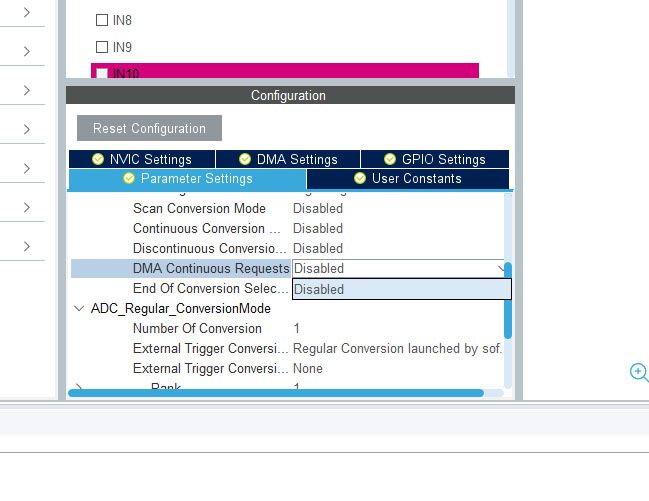
Task: Choose Disabled in the open dropdown list
Action: click(401, 289)
